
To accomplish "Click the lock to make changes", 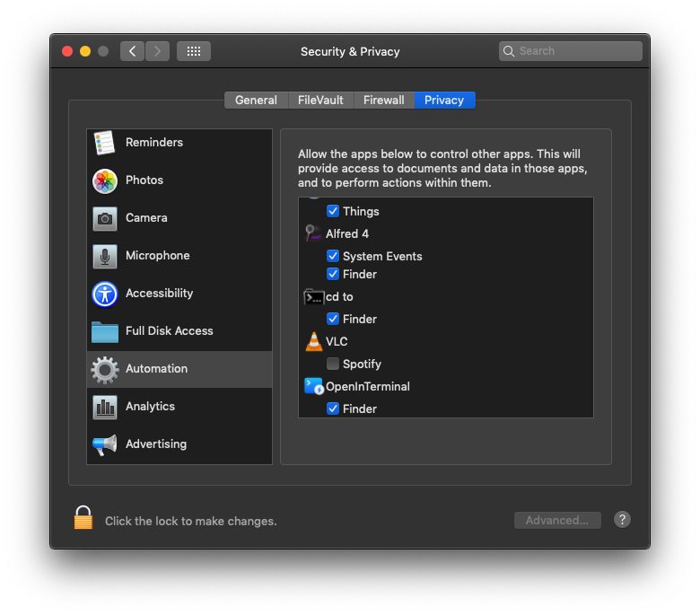I will (x=83, y=518).
